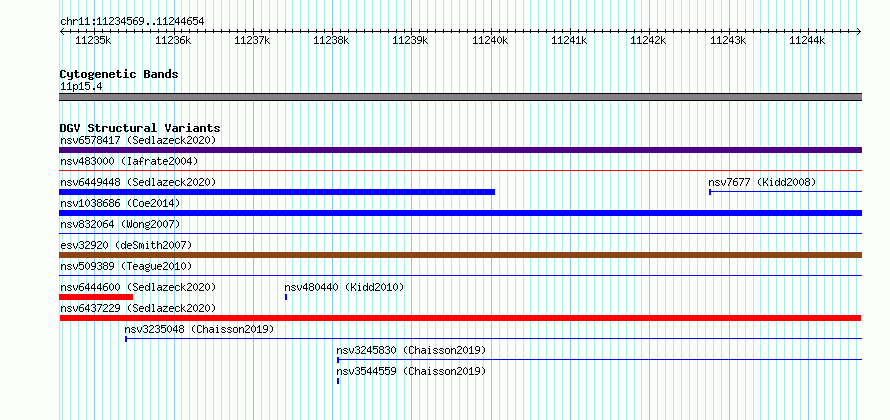Image resolution: width=890 pixels, height=420 pixels.
Task: Click the 11242k ruler tick label
Action: pyautogui.click(x=648, y=41)
